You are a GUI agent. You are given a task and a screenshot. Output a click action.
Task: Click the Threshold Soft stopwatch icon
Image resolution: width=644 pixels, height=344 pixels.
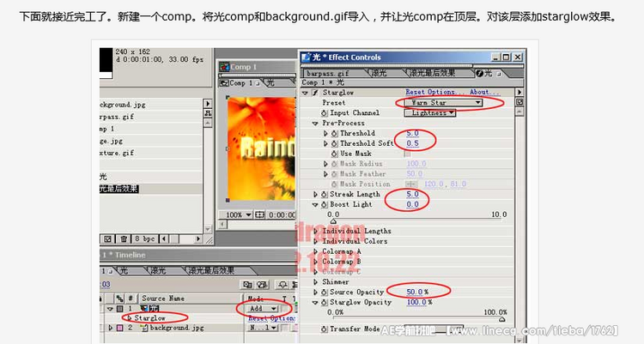334,143
